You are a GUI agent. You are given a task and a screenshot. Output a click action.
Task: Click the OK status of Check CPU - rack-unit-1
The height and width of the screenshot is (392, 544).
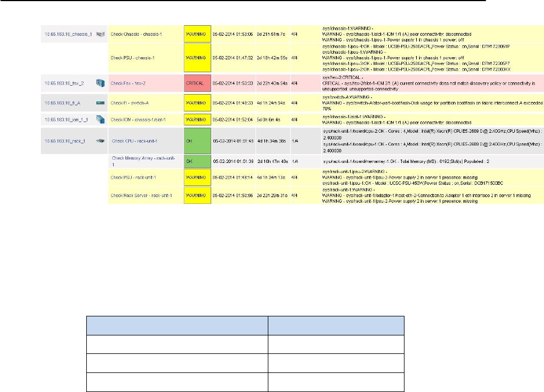[197, 141]
